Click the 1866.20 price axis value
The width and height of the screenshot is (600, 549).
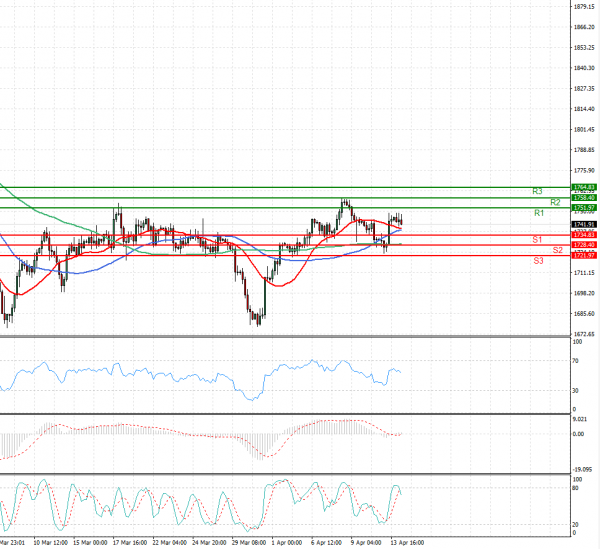pyautogui.click(x=584, y=27)
